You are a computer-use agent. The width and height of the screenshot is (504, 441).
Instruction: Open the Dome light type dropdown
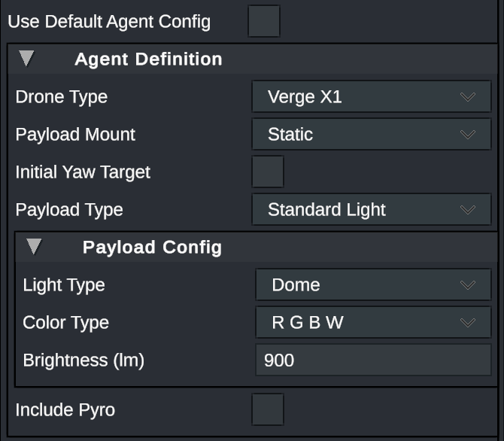[374, 284]
